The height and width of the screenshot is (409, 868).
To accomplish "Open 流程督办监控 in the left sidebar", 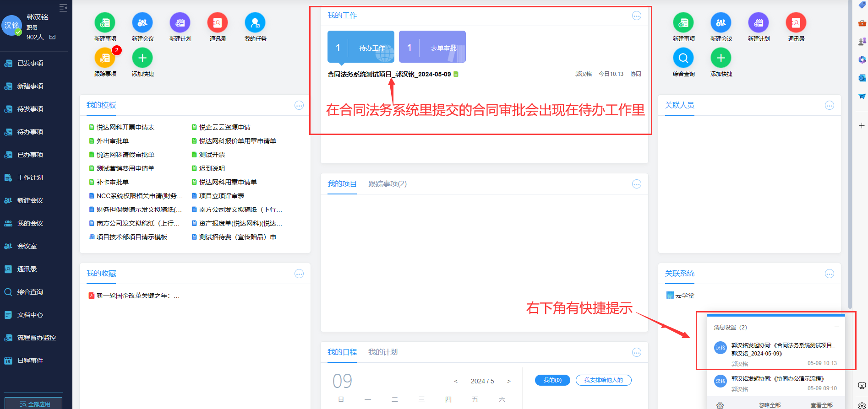I will pos(36,338).
